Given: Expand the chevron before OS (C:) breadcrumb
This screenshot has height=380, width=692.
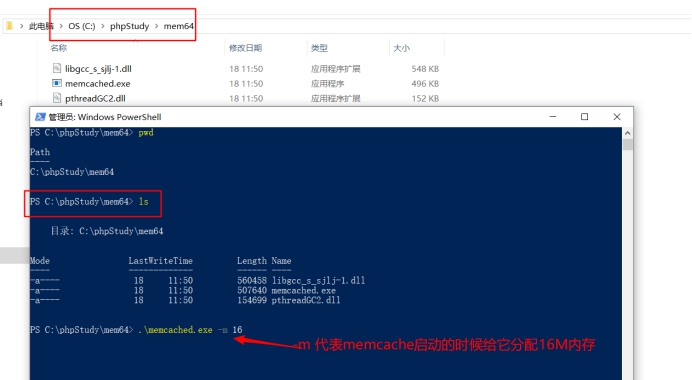Looking at the screenshot, I should pos(61,26).
